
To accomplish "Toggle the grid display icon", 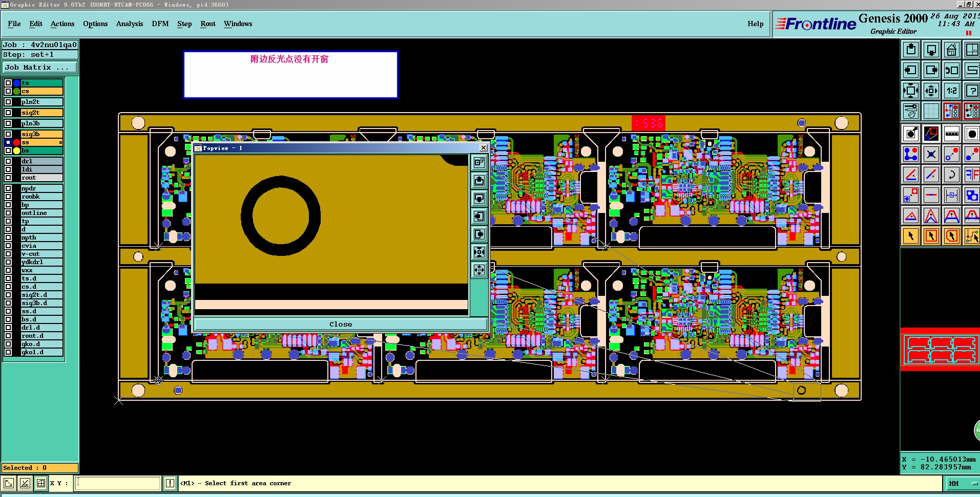I will tap(931, 111).
